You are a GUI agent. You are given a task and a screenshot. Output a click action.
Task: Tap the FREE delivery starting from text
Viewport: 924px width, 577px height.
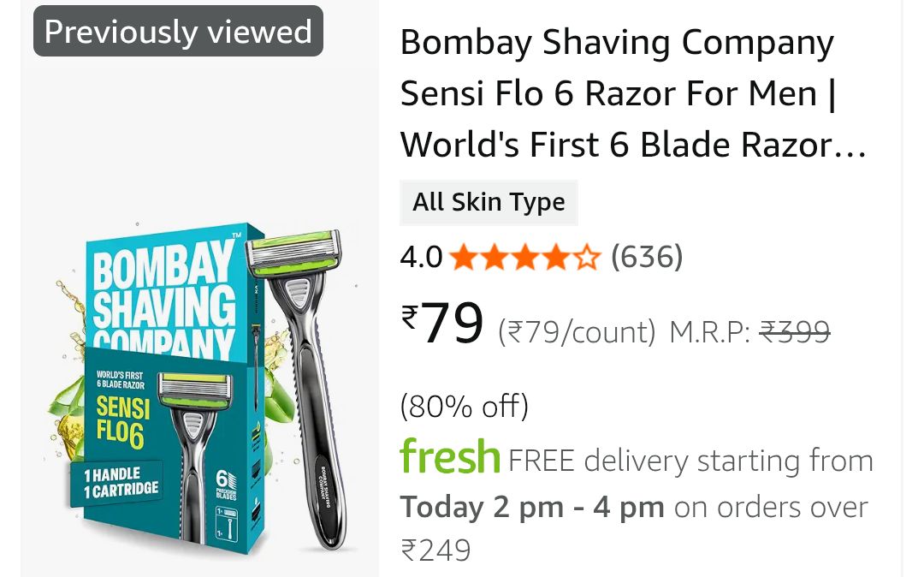coord(690,461)
